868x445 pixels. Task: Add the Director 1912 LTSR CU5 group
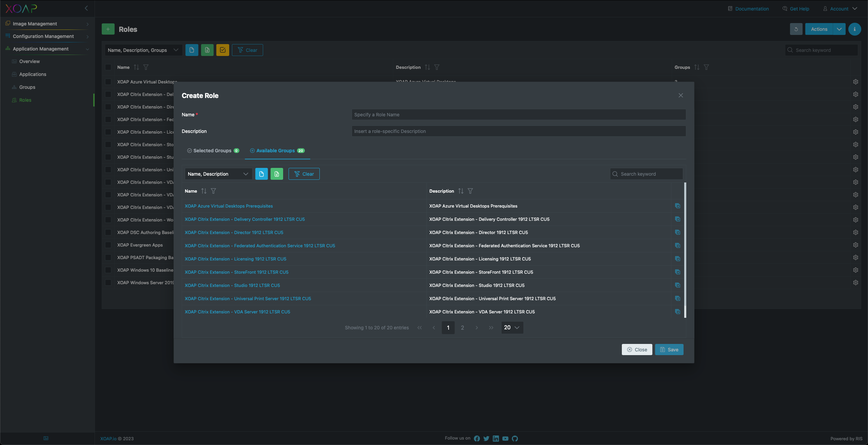coord(677,232)
